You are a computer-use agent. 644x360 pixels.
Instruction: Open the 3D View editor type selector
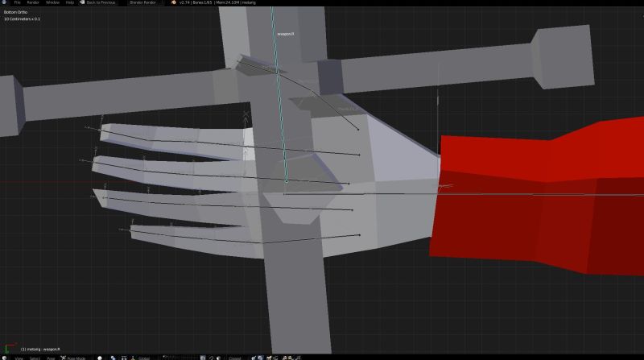click(x=5, y=358)
